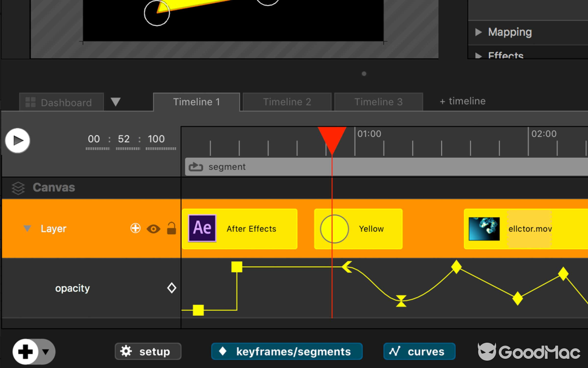Click the red playhead marker

pos(332,139)
